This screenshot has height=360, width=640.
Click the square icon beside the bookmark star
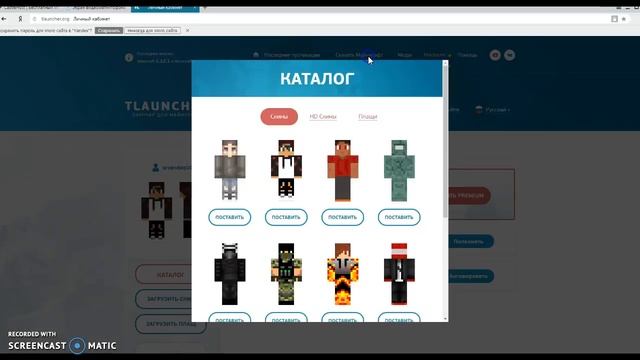click(x=614, y=19)
